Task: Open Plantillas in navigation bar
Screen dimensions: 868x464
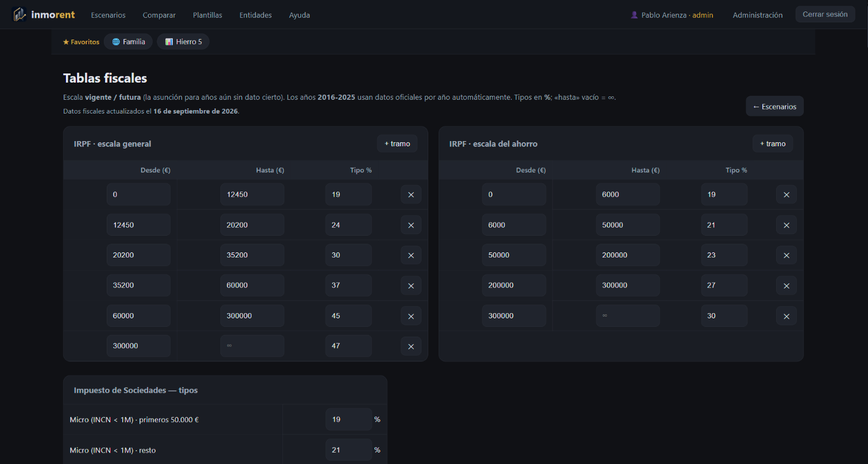Action: click(207, 15)
